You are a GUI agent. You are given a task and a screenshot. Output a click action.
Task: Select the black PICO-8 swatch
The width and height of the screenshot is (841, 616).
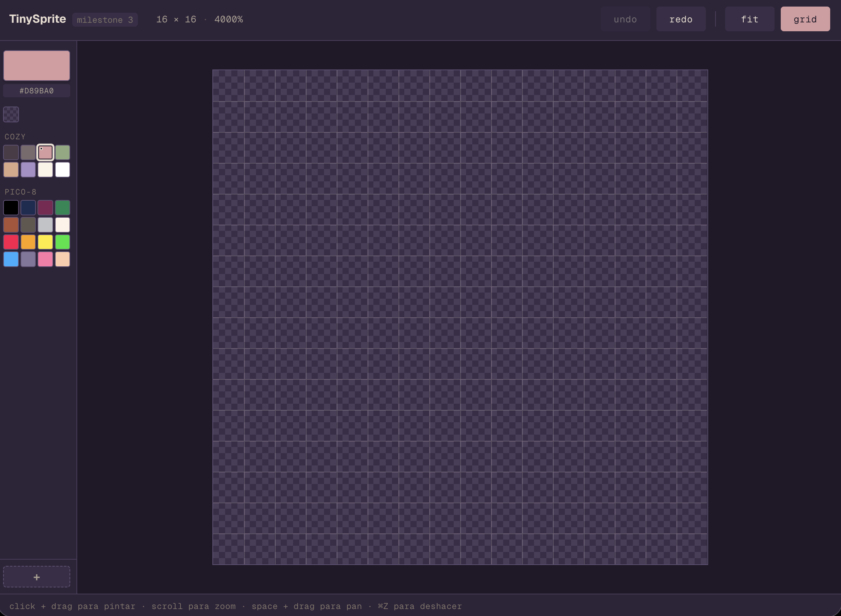point(11,208)
